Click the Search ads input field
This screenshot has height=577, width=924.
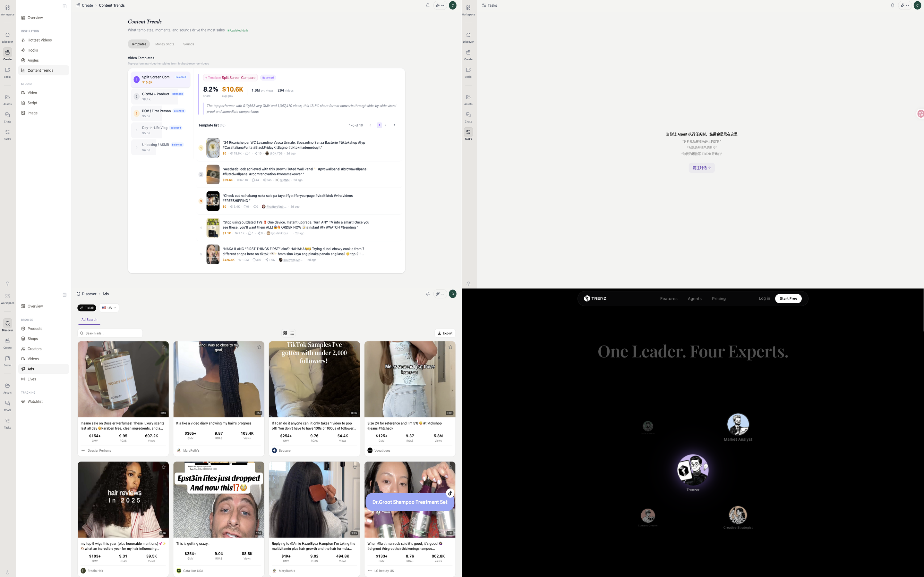[111, 333]
